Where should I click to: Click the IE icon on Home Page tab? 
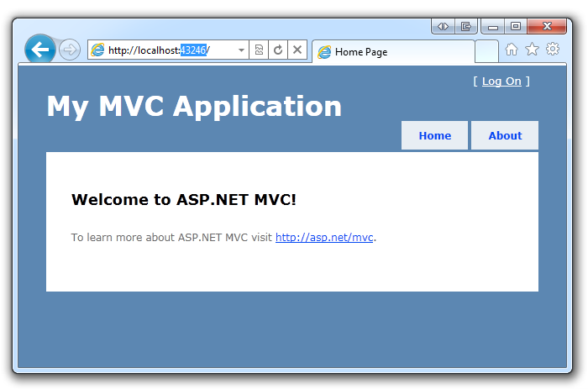(x=324, y=52)
